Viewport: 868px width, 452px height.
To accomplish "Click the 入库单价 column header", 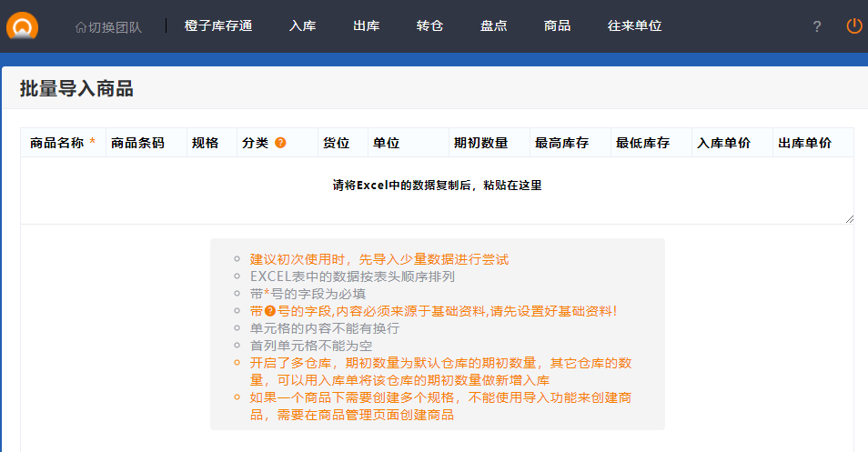I will [723, 143].
